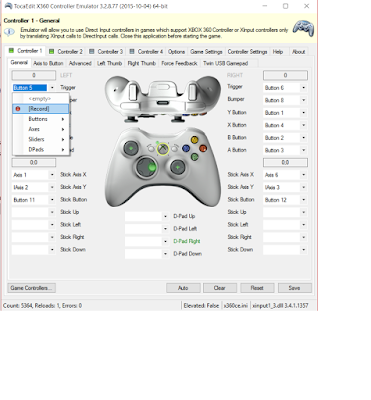Open the left Stick Axis Y dropdown
371x400 pixels.
point(34,187)
